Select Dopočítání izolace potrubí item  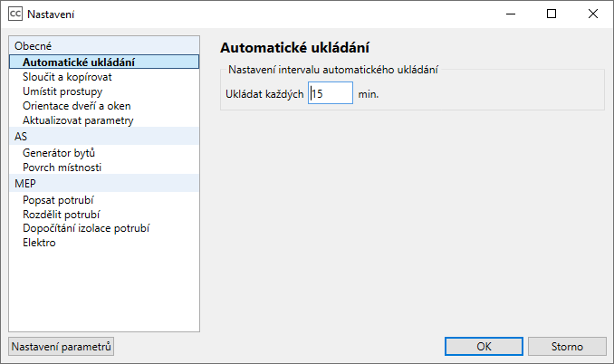86,228
